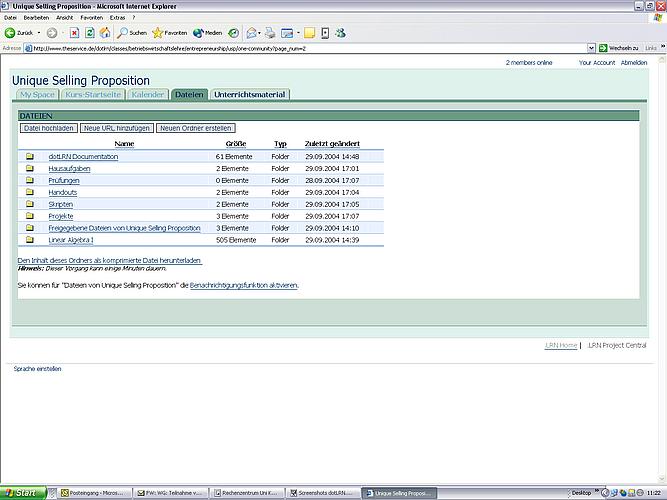The width and height of the screenshot is (667, 500).
Task: Click Wechseln zu go button
Action: coord(619,48)
